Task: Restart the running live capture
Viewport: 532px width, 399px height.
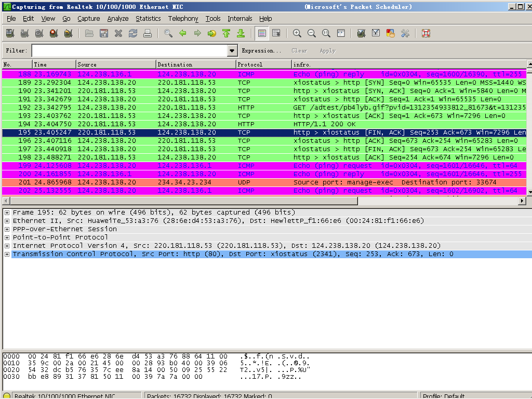Action: pos(68,33)
